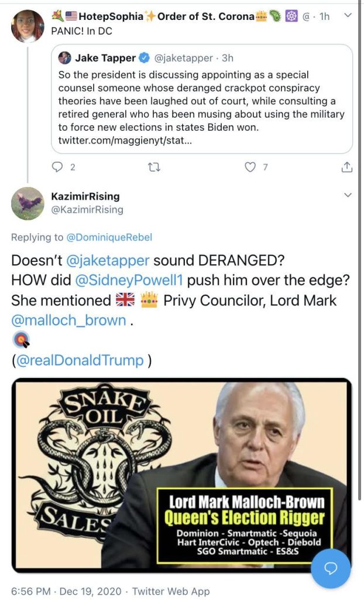Open the @malloch_brown mention link

(69, 320)
